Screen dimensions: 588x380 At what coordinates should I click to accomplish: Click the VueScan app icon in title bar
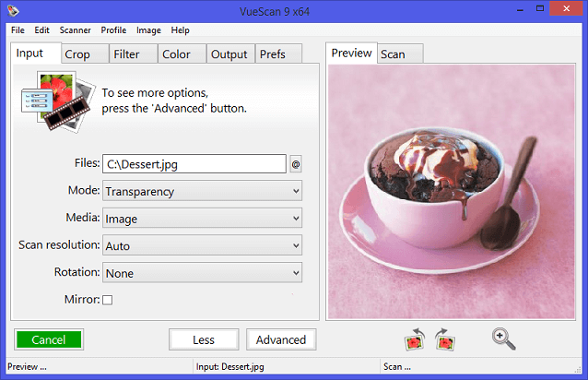point(11,9)
